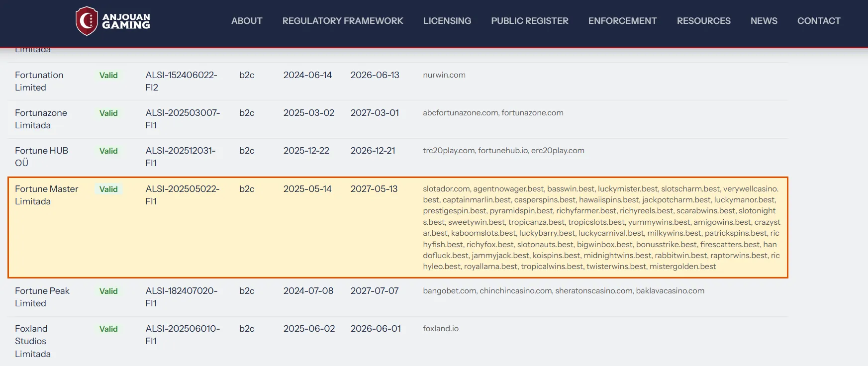Select the Fortune Peak Limited company name
The image size is (868, 366).
coord(42,297)
